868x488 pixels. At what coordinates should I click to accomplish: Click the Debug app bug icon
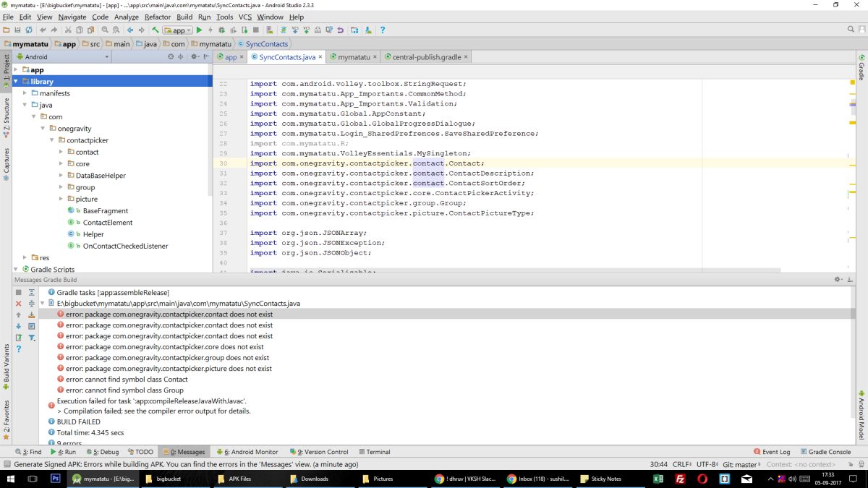[221, 30]
